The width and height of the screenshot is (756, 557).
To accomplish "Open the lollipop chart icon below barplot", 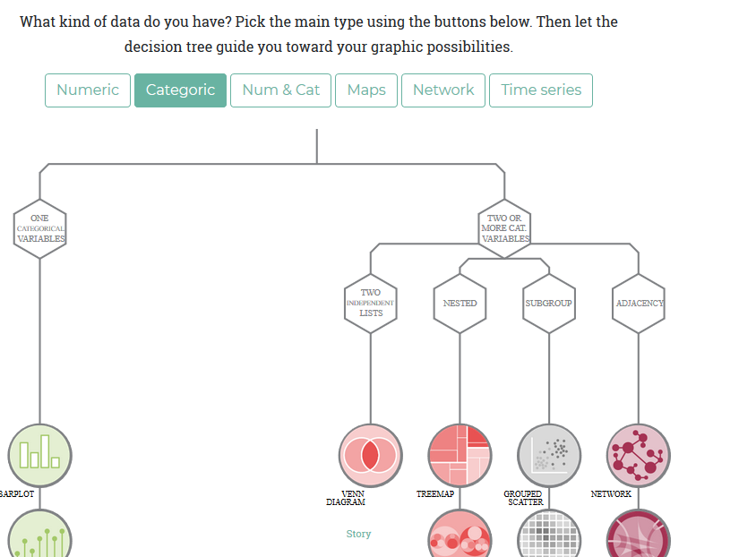I will (40, 534).
